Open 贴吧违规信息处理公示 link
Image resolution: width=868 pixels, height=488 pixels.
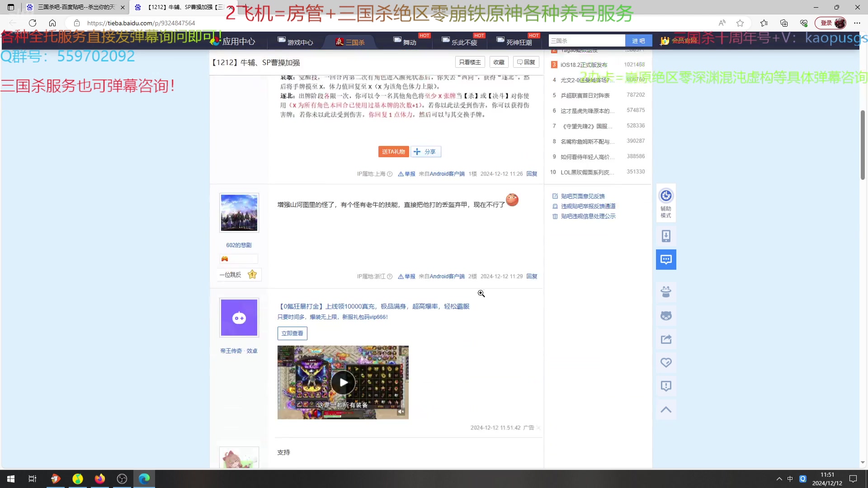[588, 216]
